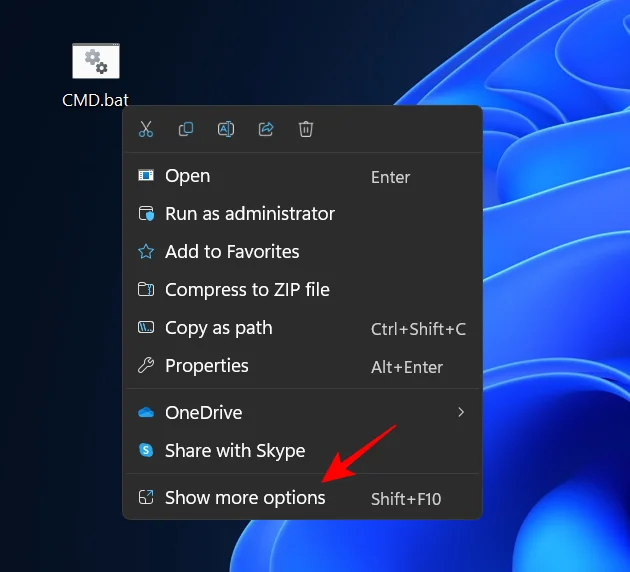Click the Rename icon
This screenshot has width=630, height=572.
tap(226, 129)
